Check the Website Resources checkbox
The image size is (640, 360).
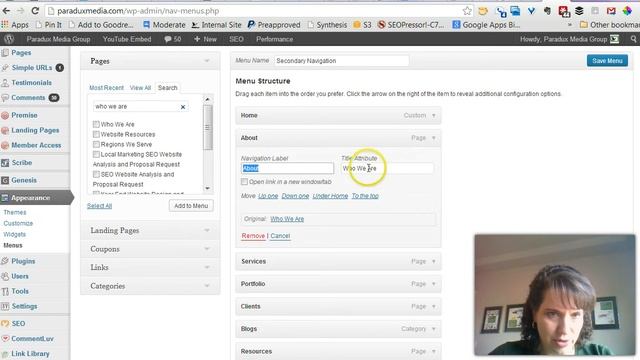pyautogui.click(x=96, y=134)
